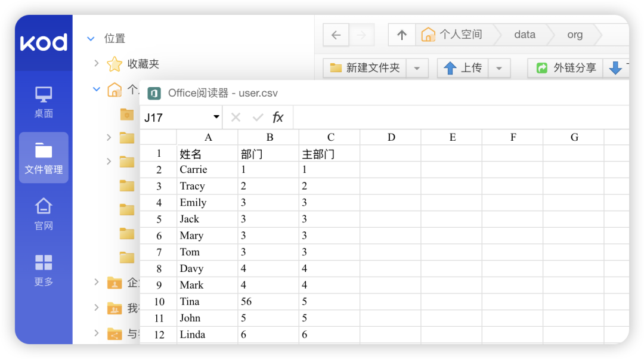Click the fx insert function icon
Screen dimensions: 644x359
click(278, 117)
